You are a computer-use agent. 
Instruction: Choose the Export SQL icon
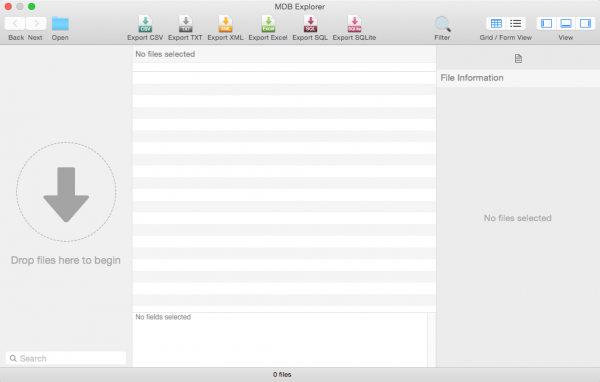coord(310,24)
